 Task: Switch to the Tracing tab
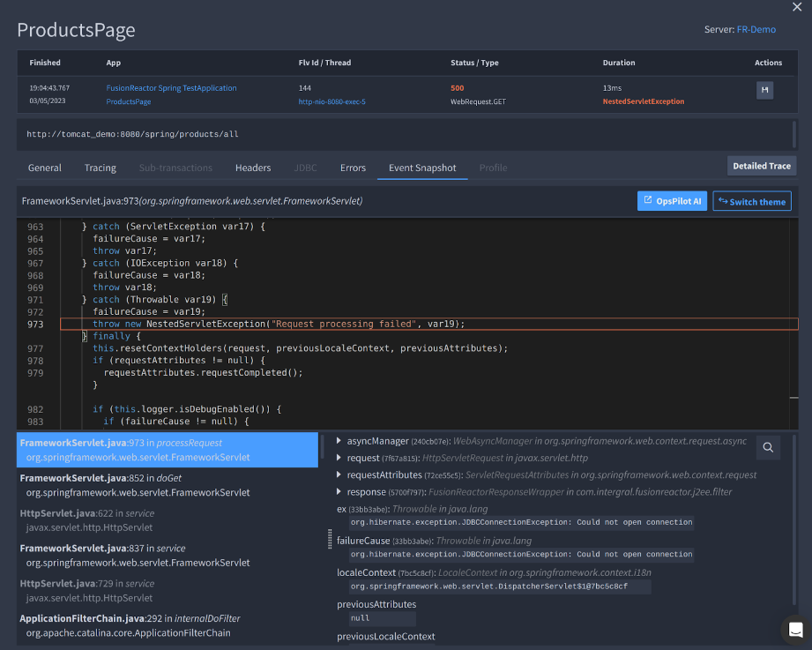[100, 168]
